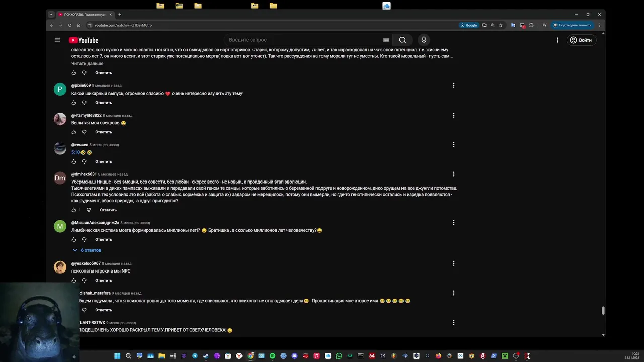Screen dimensions: 644x362
Task: Open Spotify from taskbar
Action: [x=272, y=356]
